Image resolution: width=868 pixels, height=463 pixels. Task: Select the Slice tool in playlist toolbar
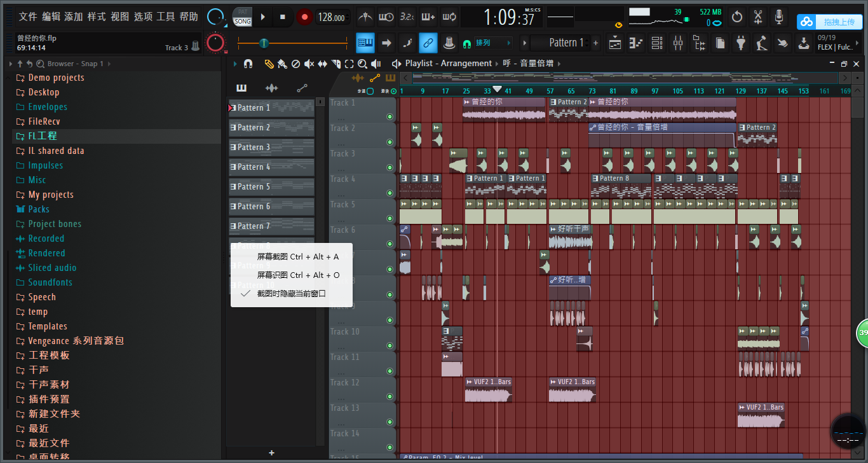click(336, 64)
